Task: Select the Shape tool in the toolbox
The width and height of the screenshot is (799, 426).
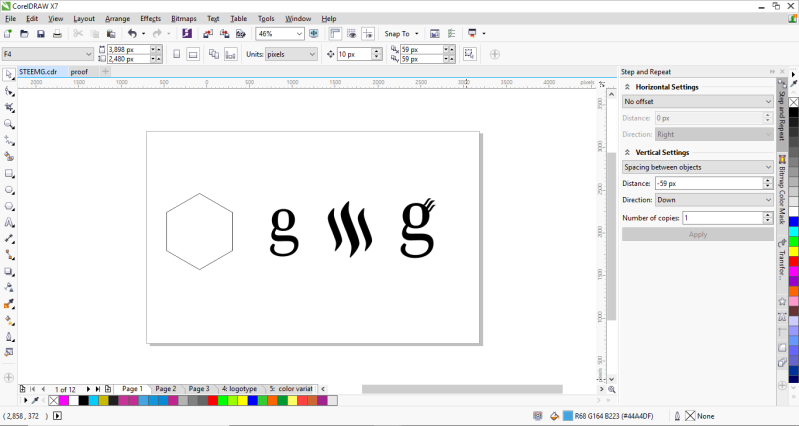Action: [x=9, y=91]
